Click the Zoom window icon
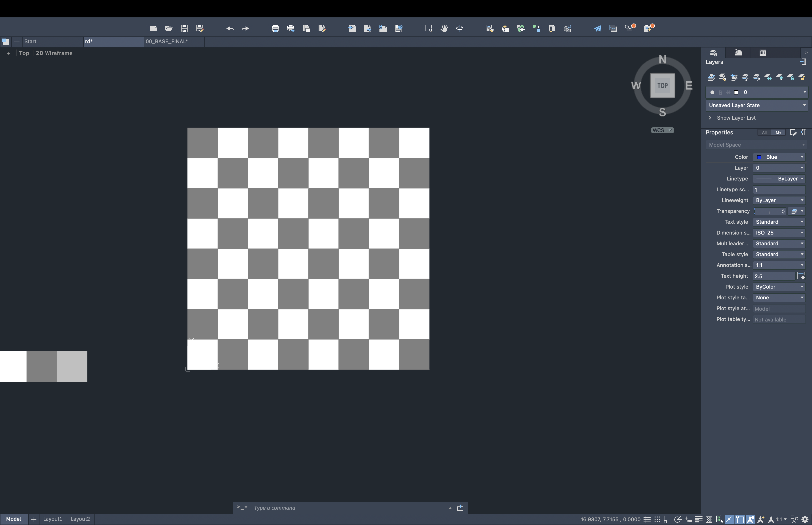This screenshot has width=812, height=525. [x=428, y=28]
